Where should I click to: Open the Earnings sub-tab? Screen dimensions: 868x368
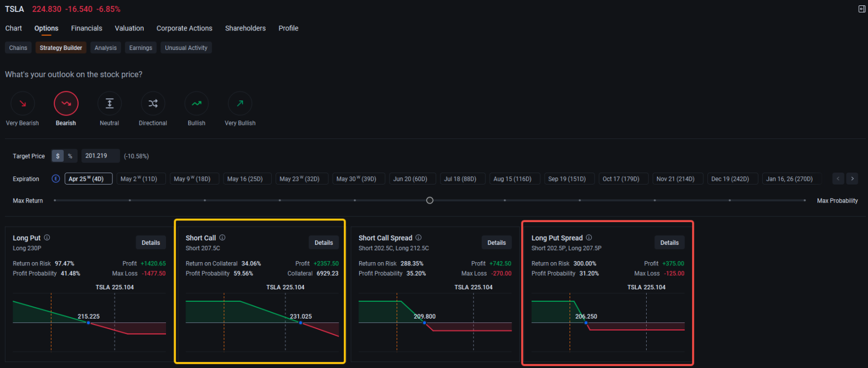point(141,48)
